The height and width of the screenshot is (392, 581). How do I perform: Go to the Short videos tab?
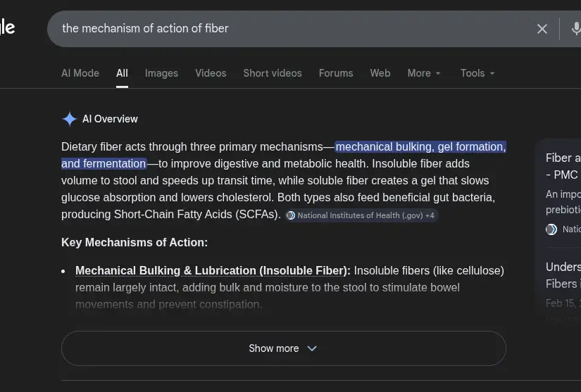pos(273,73)
